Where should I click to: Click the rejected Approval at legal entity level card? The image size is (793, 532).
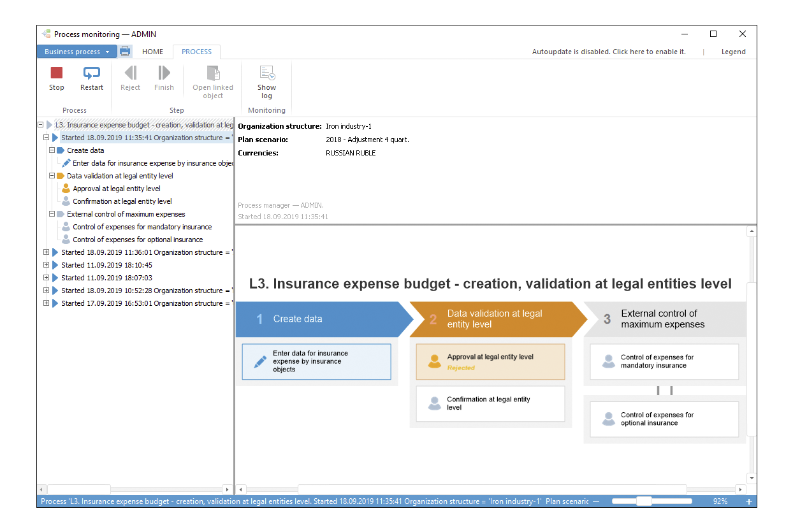click(490, 361)
